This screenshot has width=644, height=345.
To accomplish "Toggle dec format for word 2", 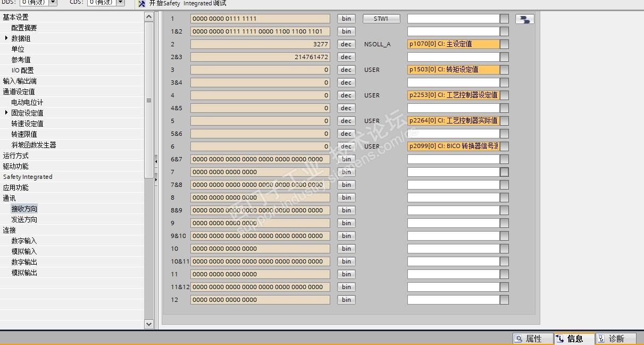I will click(x=346, y=44).
